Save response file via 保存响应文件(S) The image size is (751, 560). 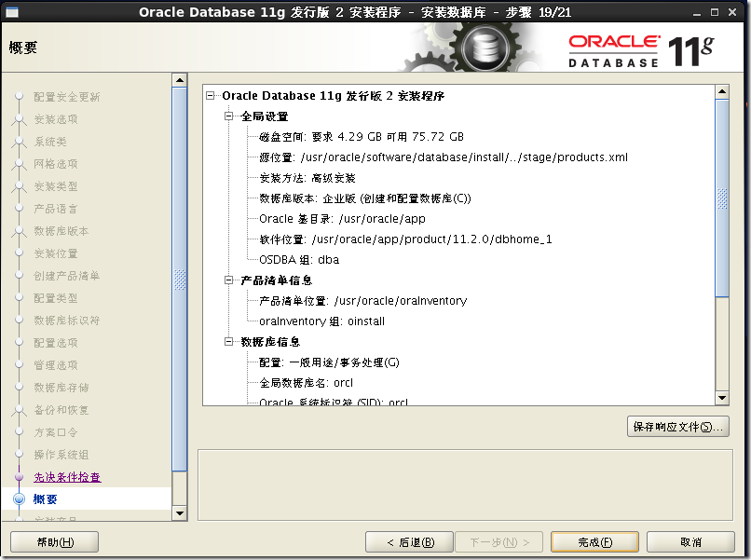(677, 427)
